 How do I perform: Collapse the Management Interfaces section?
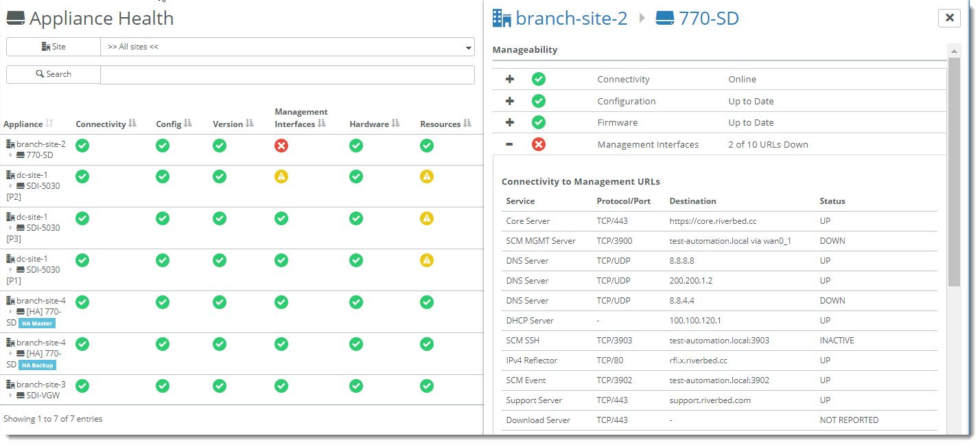510,144
